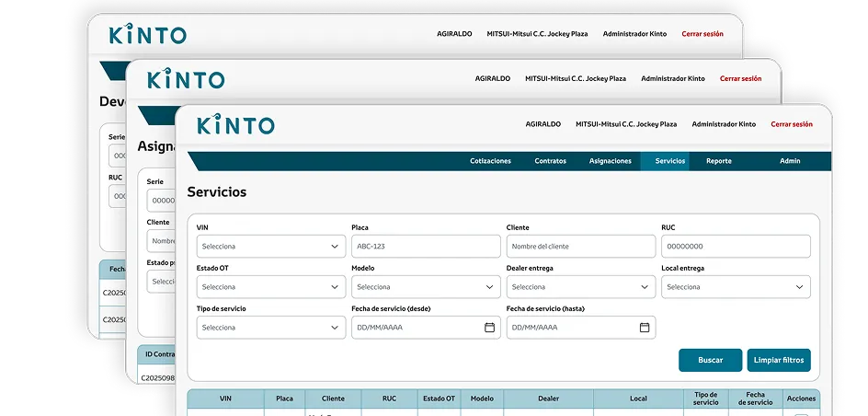
Task: Switch to the Contratos tab
Action: (x=550, y=161)
